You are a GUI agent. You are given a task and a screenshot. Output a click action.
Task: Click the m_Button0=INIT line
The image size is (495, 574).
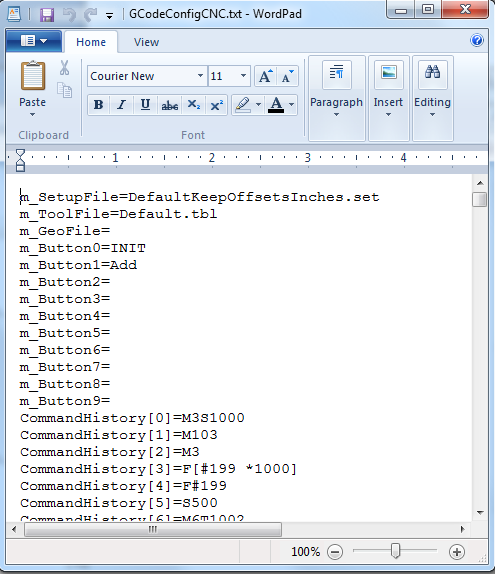click(83, 248)
